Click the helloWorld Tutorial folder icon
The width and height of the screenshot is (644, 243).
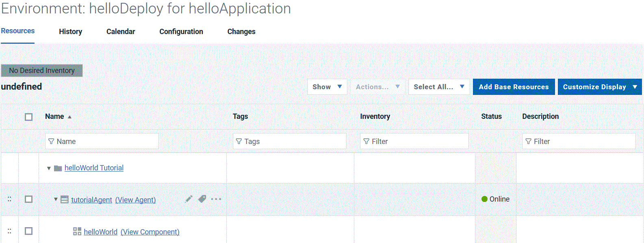[58, 168]
